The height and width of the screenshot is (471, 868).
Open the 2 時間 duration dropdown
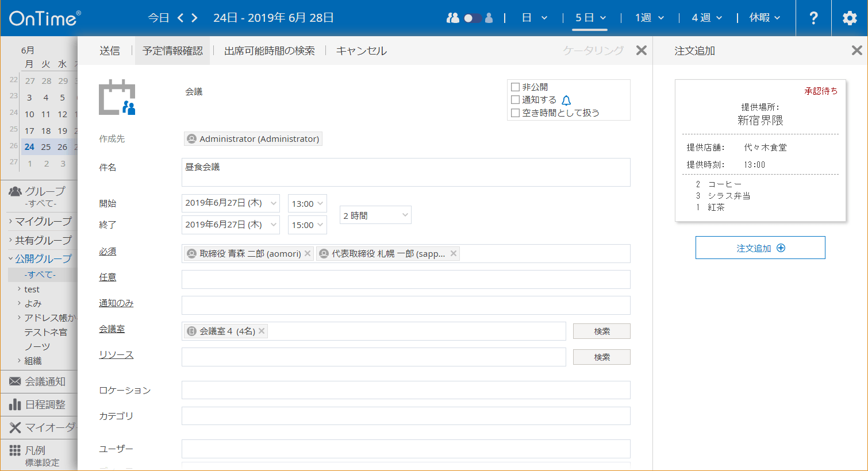click(x=375, y=215)
